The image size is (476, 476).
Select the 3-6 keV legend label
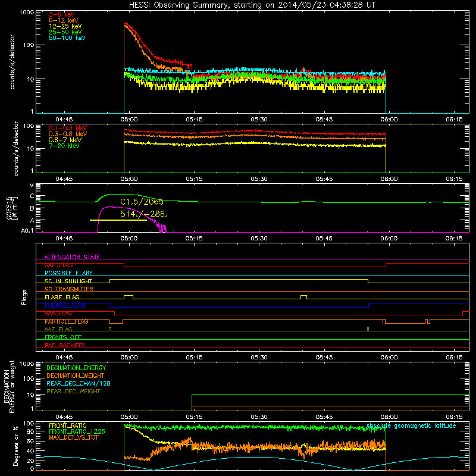pyautogui.click(x=62, y=14)
